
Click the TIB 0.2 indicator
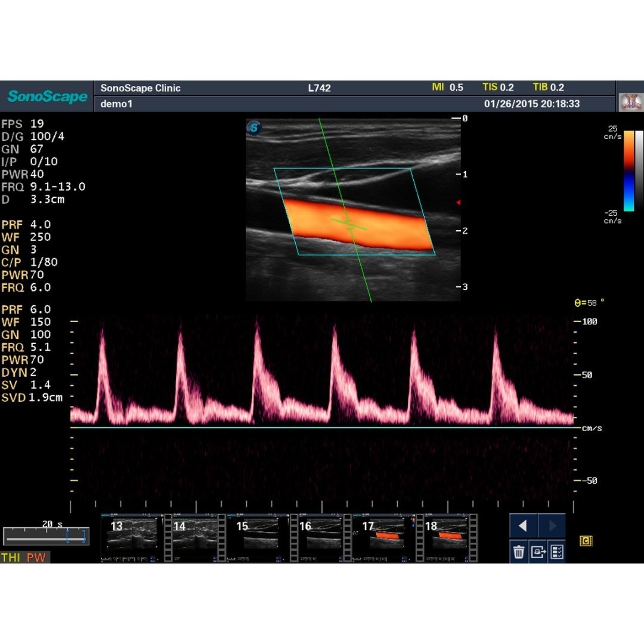click(549, 87)
